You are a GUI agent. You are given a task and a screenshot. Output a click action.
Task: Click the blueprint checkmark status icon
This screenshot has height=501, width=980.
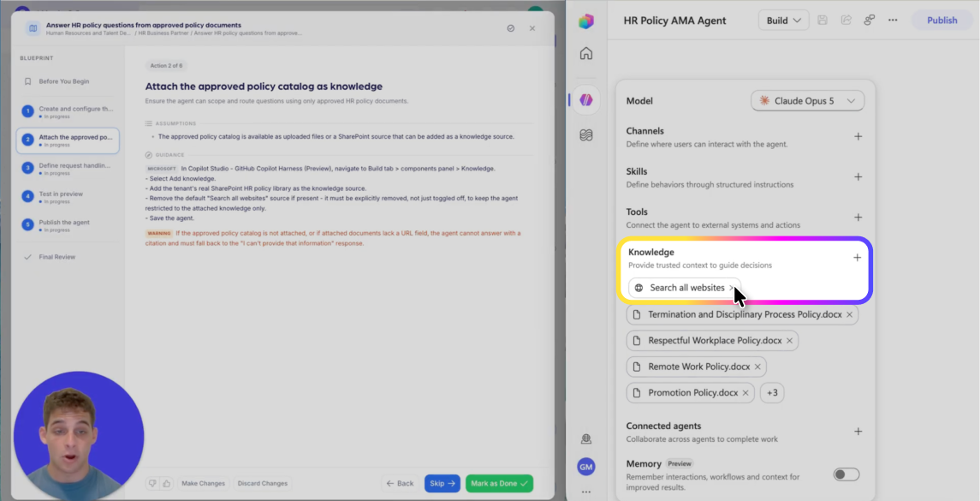(x=511, y=28)
